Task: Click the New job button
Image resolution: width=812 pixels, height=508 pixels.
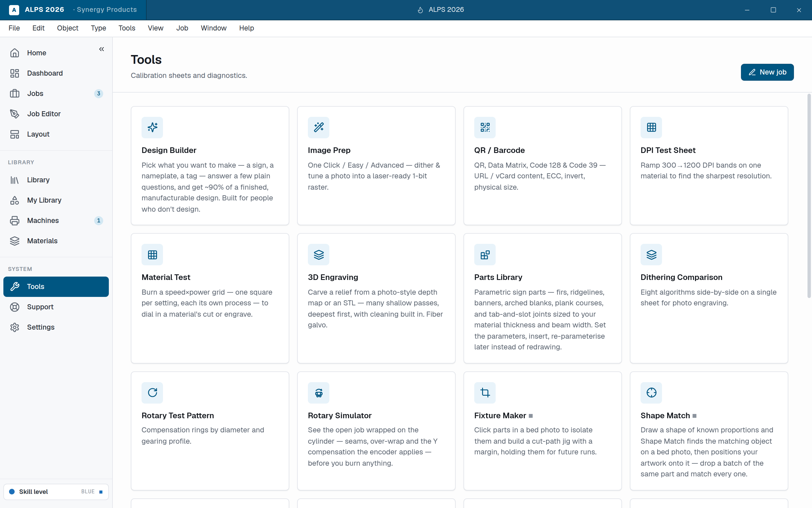Action: click(767, 72)
